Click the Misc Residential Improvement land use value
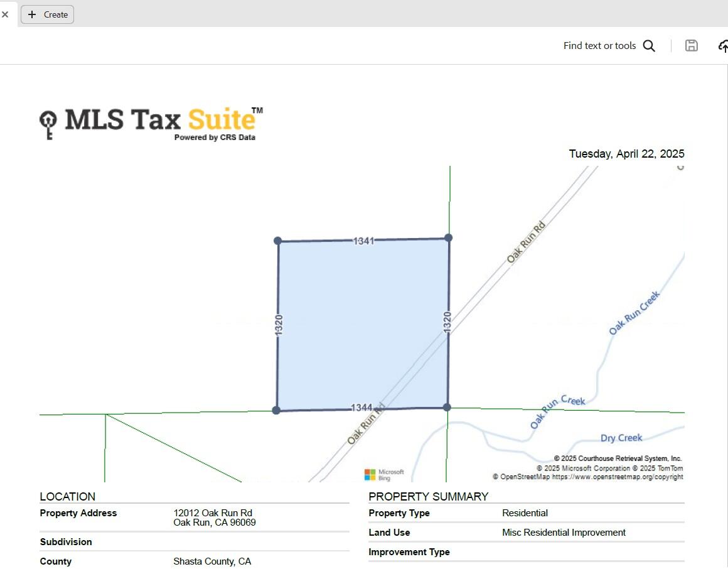 [x=564, y=533]
